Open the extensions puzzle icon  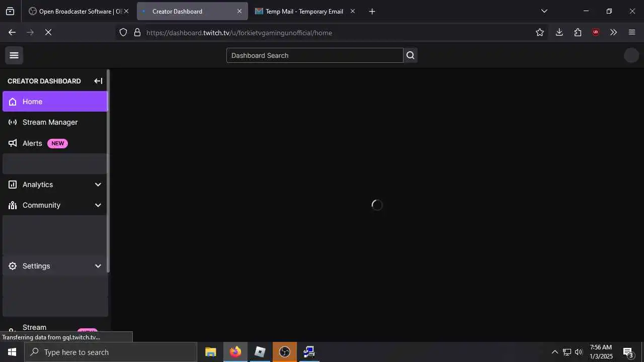[578, 33]
